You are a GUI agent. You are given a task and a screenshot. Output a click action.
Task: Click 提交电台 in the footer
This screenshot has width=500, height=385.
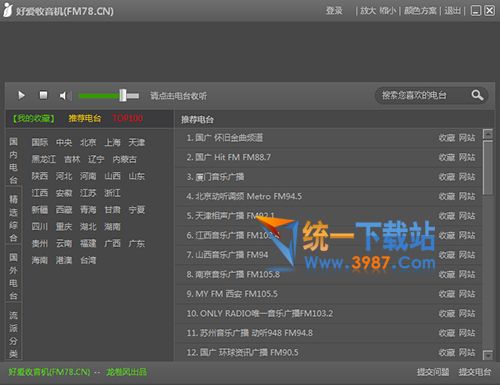pyautogui.click(x=475, y=372)
